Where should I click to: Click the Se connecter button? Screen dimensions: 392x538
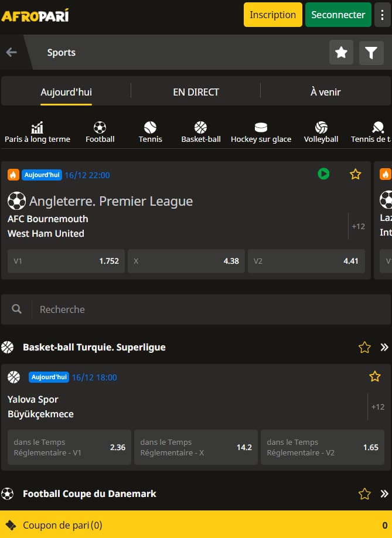[338, 15]
